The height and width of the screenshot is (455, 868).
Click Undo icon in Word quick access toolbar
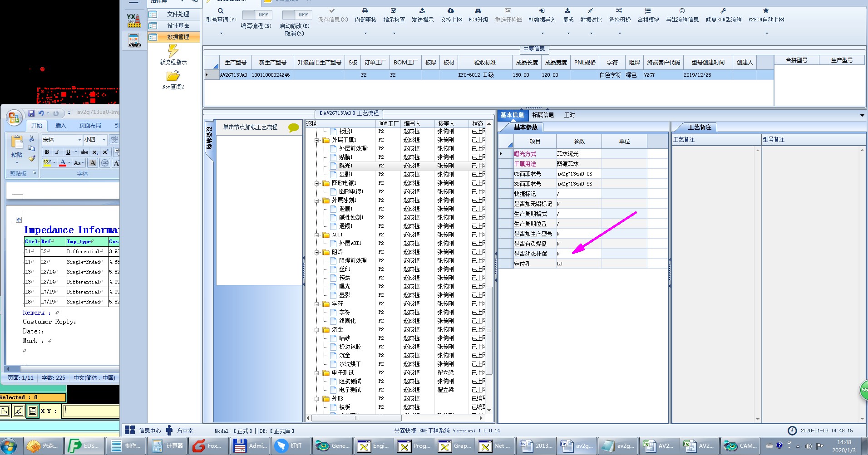coord(41,113)
